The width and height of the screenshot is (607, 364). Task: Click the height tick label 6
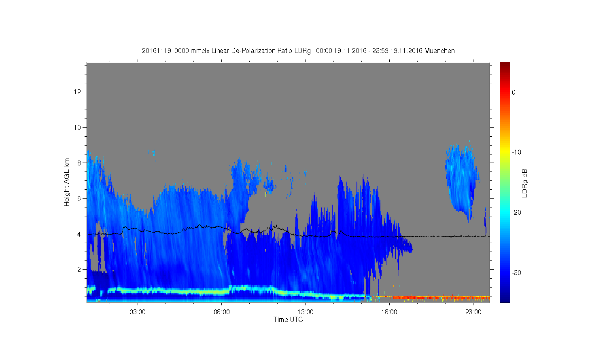(x=80, y=199)
